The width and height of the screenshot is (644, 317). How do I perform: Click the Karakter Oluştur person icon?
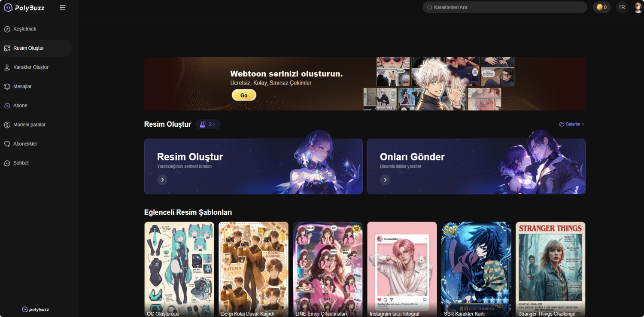[7, 67]
